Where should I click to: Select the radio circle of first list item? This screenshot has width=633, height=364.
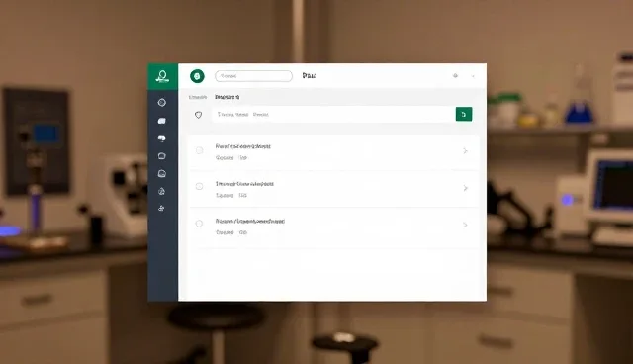tap(199, 150)
